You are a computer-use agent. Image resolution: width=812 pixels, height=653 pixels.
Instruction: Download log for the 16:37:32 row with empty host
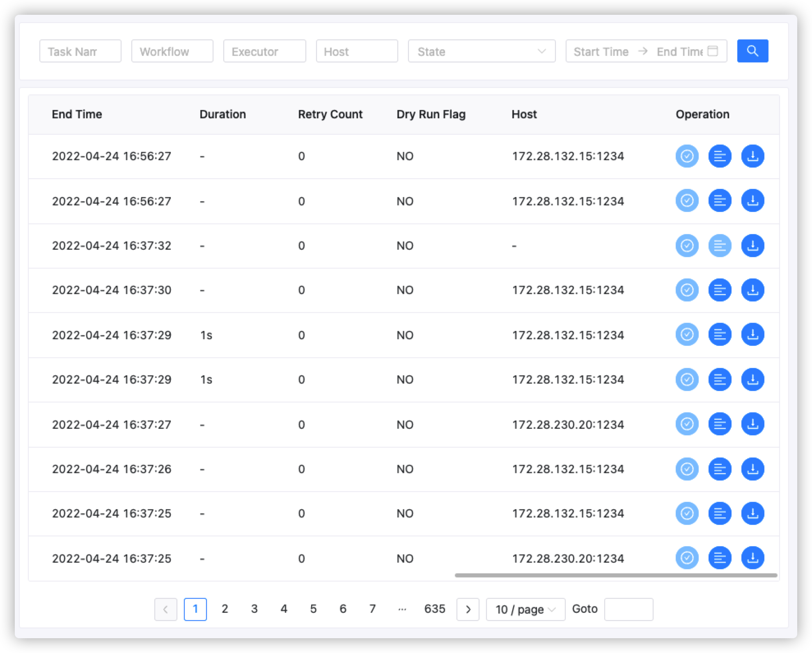tap(752, 246)
